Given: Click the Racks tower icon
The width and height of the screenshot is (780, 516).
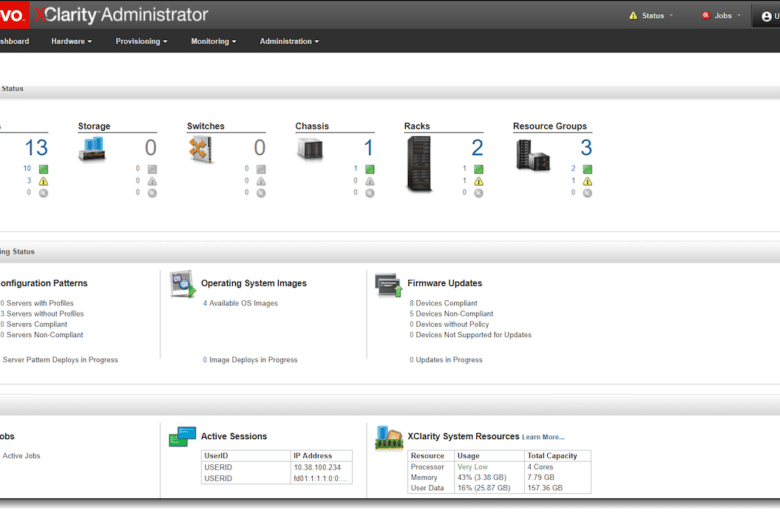Looking at the screenshot, I should 419,164.
